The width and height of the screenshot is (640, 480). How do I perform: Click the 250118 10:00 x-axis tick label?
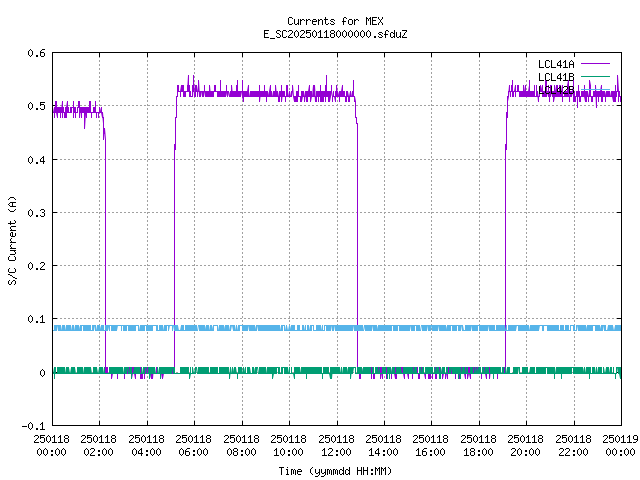[x=289, y=446]
